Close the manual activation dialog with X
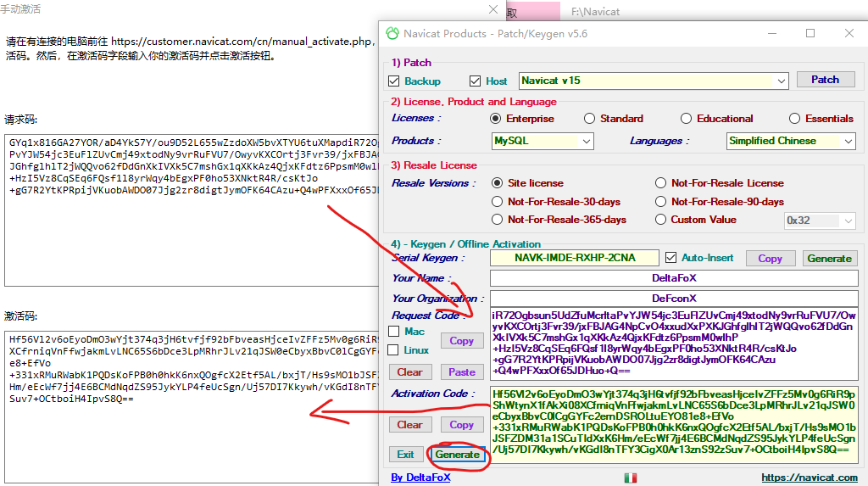This screenshot has height=486, width=868. pyautogui.click(x=493, y=9)
